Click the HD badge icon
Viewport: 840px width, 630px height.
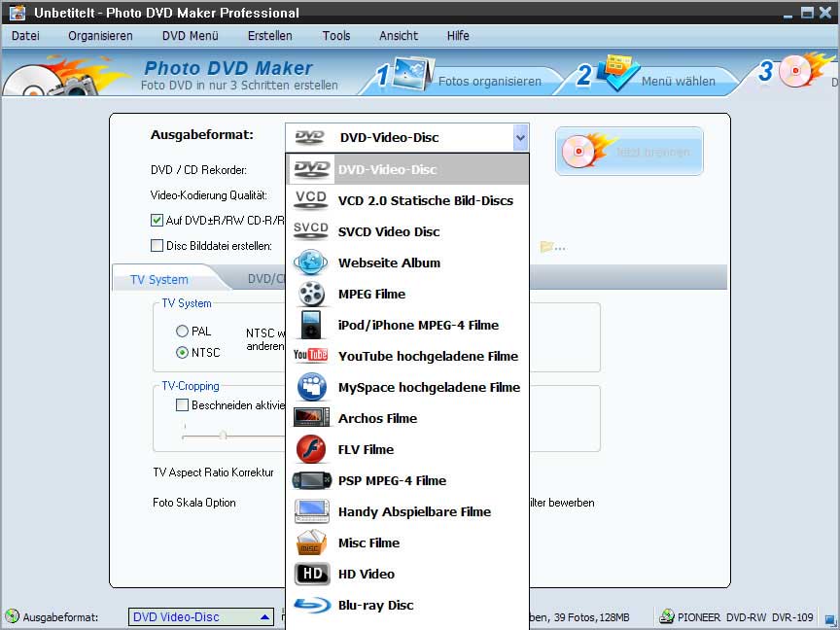312,574
